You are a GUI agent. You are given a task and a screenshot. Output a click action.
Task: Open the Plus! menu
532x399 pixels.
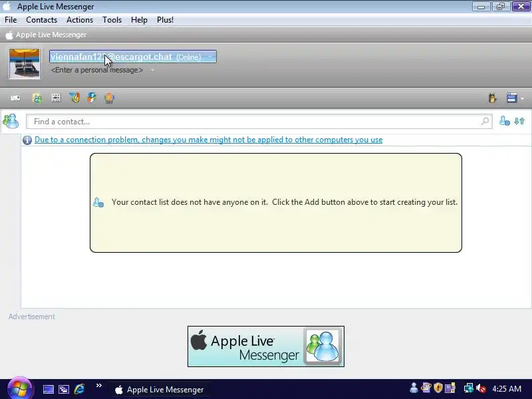[x=165, y=20]
